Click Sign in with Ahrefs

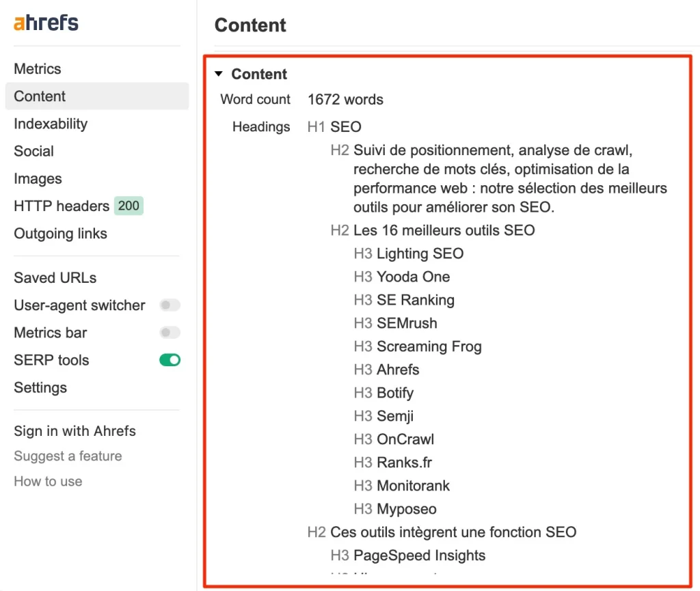click(x=75, y=431)
